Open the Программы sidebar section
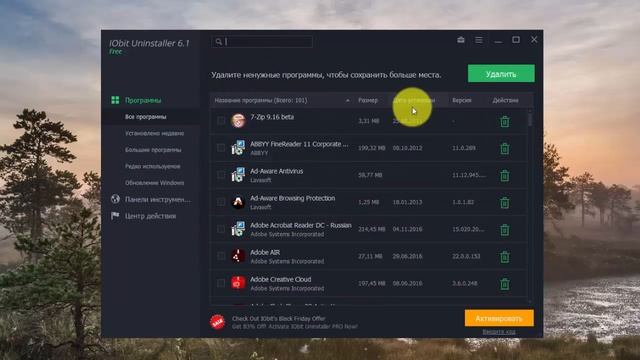 tap(143, 100)
